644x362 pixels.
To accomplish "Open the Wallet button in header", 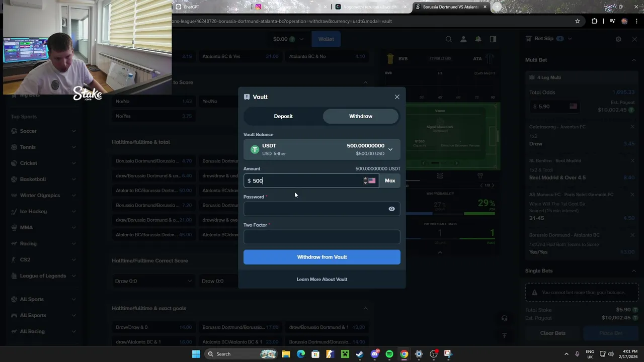I will pyautogui.click(x=326, y=39).
